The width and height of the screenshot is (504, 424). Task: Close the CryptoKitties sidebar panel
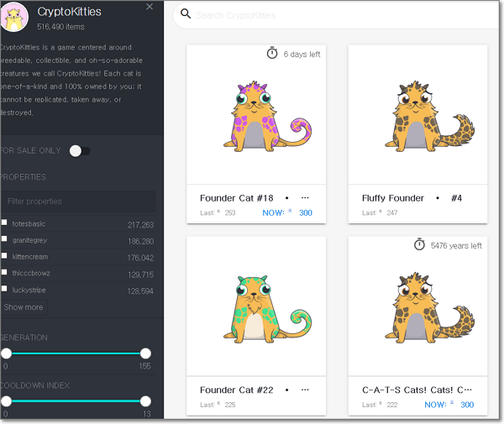[150, 7]
